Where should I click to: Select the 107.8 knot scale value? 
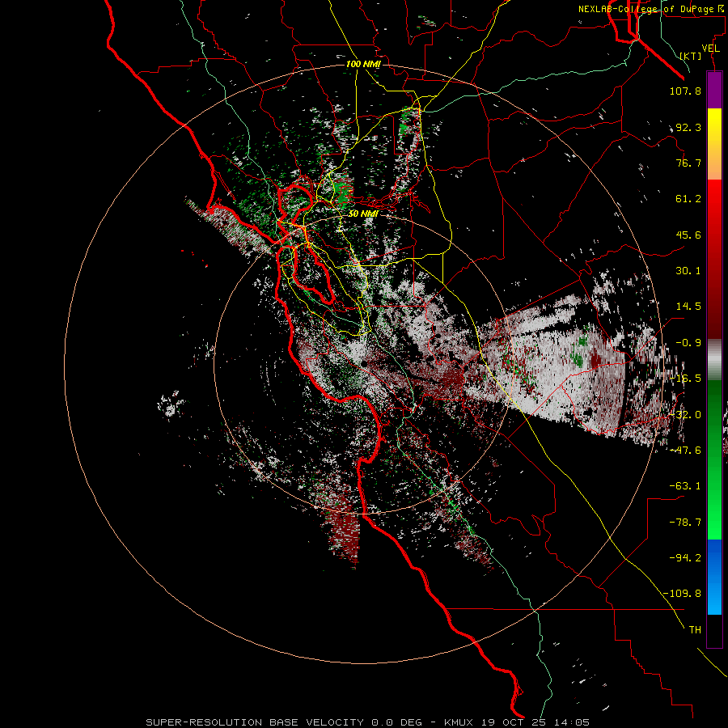(x=685, y=91)
